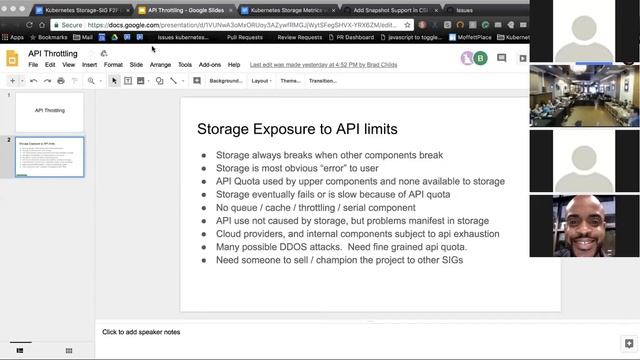Open the Google Slides home logo
The image size is (640, 360).
tap(12, 58)
